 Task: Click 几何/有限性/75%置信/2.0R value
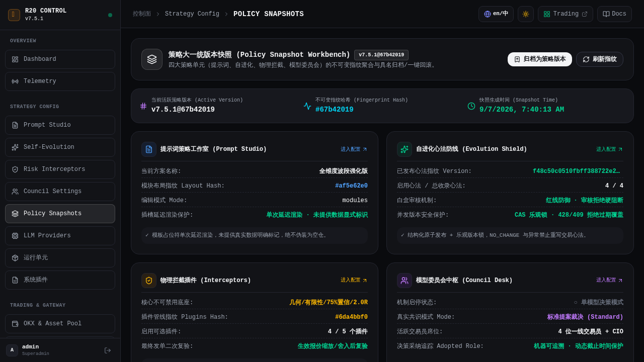click(x=329, y=303)
